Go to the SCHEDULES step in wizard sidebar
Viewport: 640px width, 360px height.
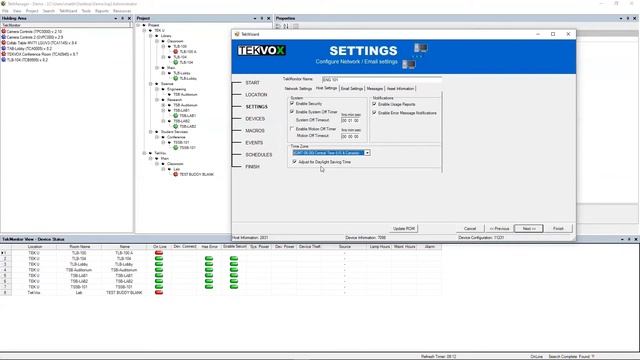pyautogui.click(x=258, y=155)
